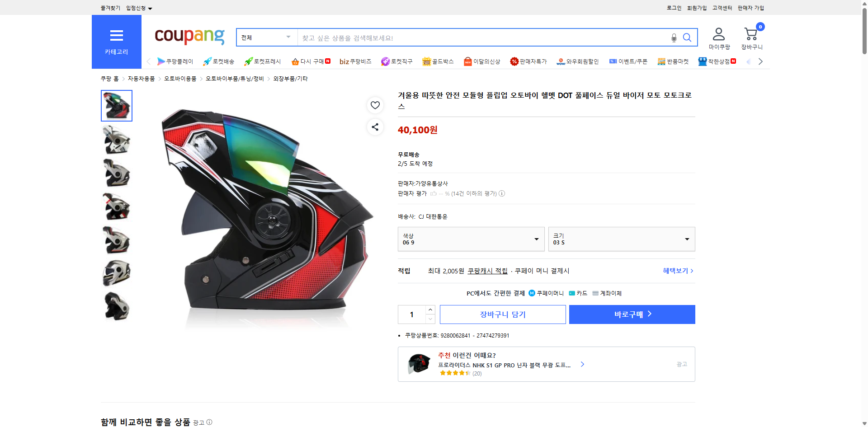Click the microphone icon in search bar
This screenshot has width=868, height=427.
(674, 38)
